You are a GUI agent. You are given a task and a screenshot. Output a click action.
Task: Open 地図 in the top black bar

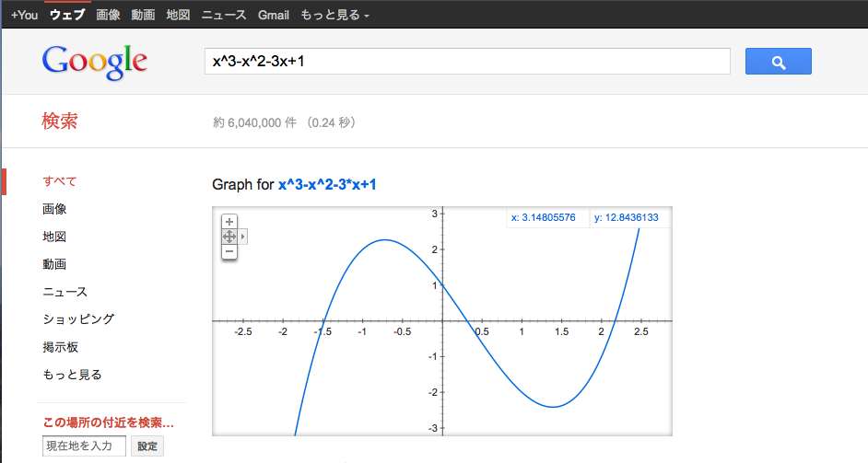178,15
